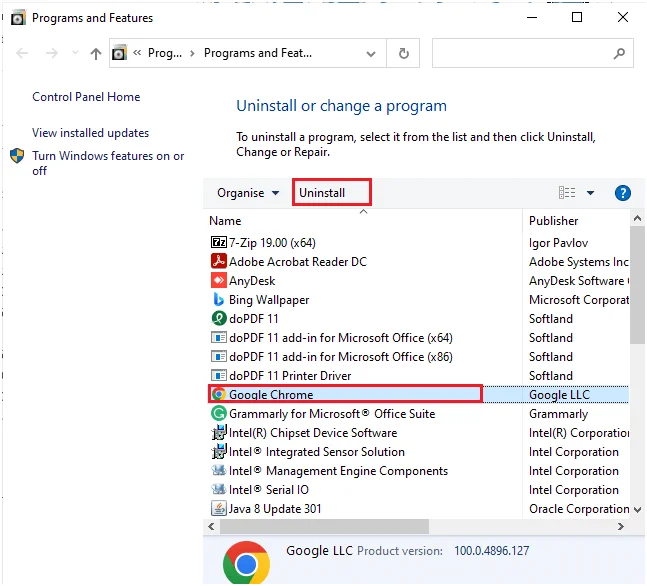The width and height of the screenshot is (647, 586).
Task: Click the AnyDesk program icon
Action: (219, 280)
